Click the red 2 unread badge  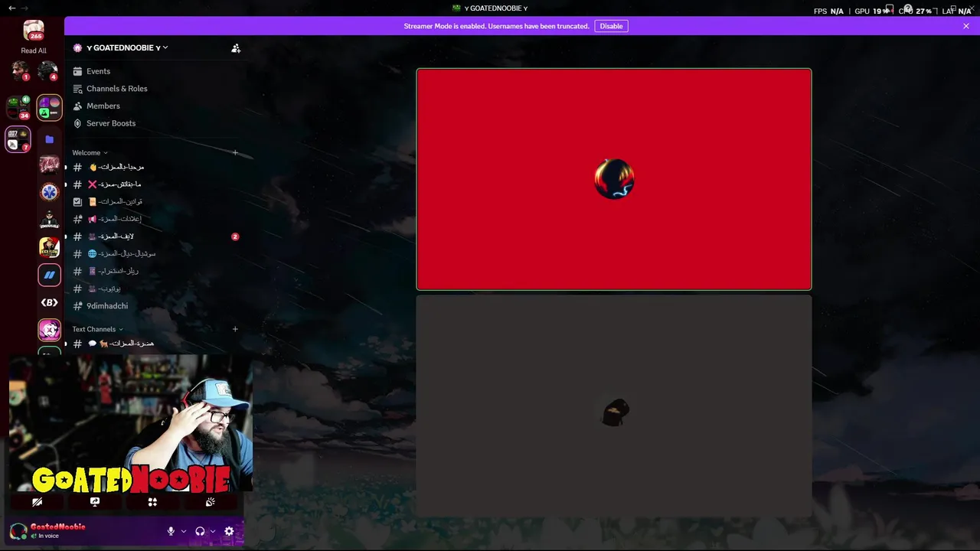235,236
